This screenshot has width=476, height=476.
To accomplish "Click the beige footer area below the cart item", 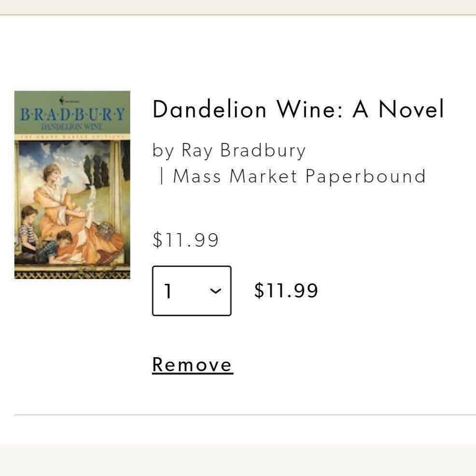I will tap(238, 460).
